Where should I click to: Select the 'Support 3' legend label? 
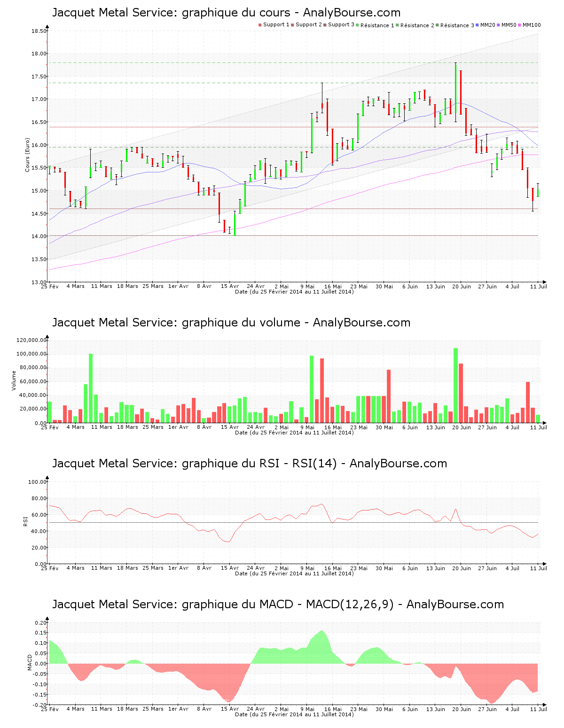tap(341, 25)
